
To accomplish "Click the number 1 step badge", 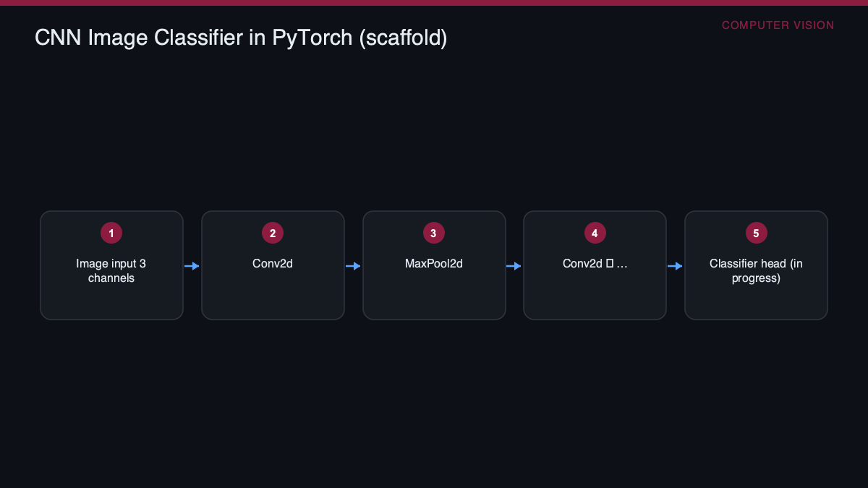I will coord(111,233).
